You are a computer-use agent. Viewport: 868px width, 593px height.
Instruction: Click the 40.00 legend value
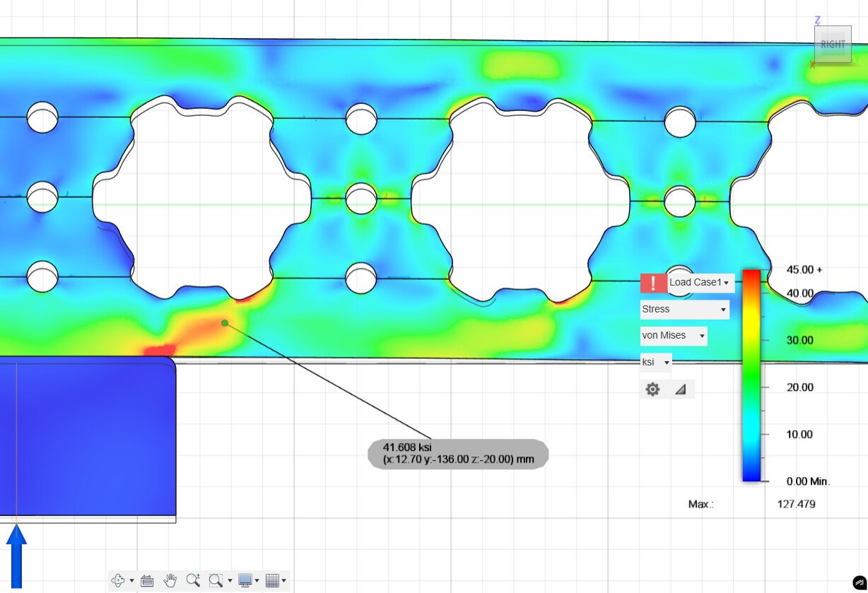800,293
